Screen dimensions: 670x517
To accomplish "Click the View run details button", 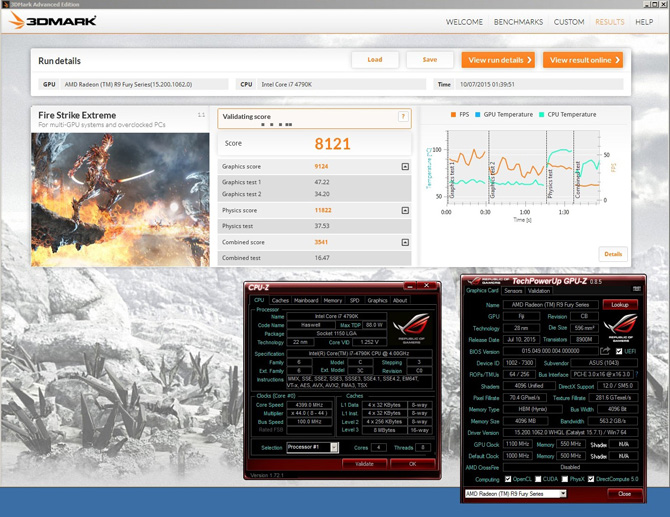I will point(498,60).
